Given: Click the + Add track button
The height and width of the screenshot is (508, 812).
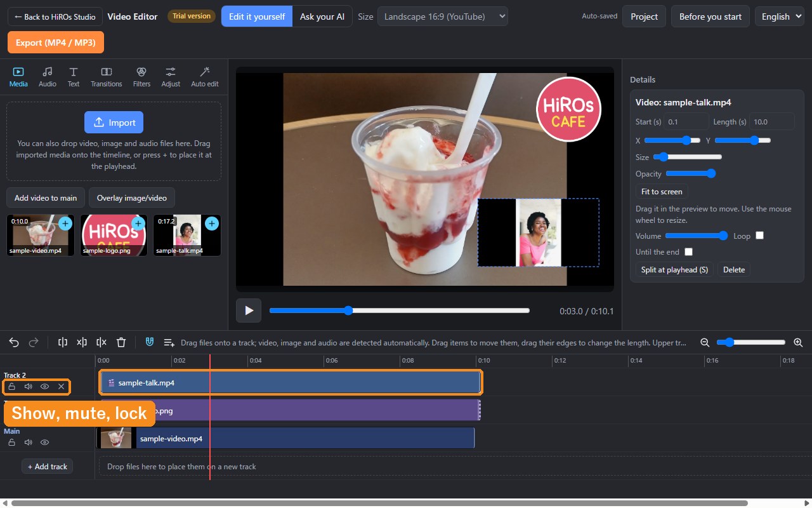Looking at the screenshot, I should point(48,466).
